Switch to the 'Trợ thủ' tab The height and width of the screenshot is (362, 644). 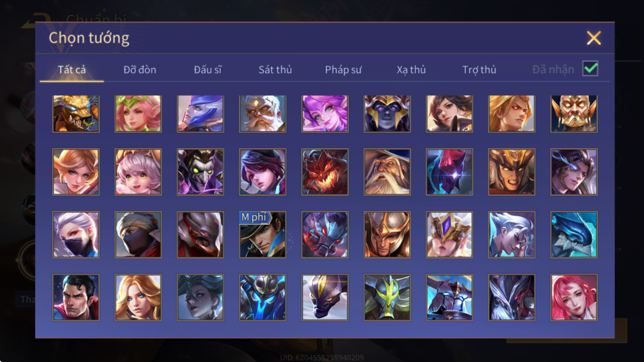479,70
